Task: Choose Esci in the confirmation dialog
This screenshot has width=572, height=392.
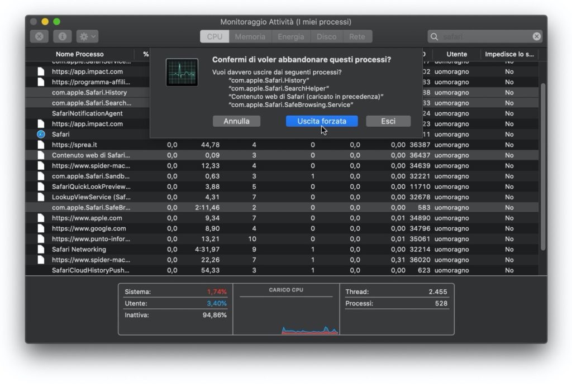Action: (388, 121)
